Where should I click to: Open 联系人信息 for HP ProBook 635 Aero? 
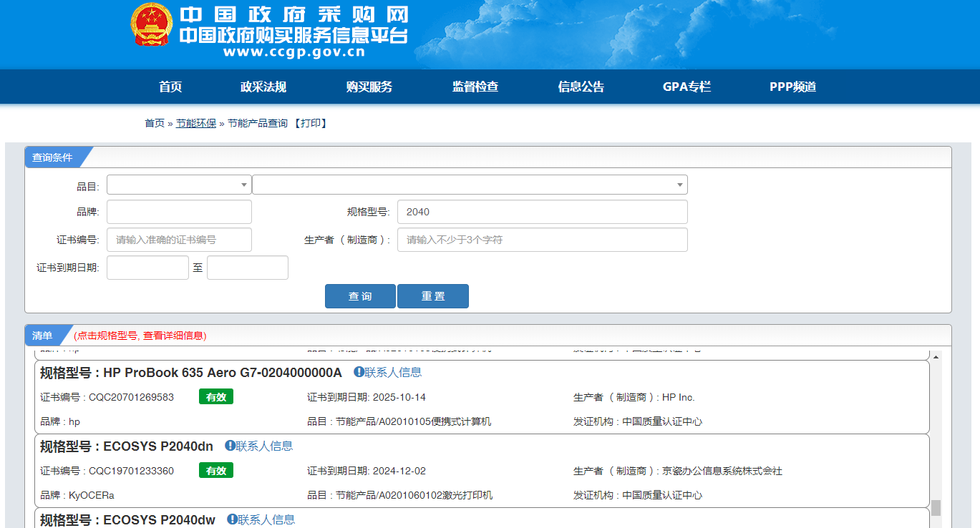(393, 372)
